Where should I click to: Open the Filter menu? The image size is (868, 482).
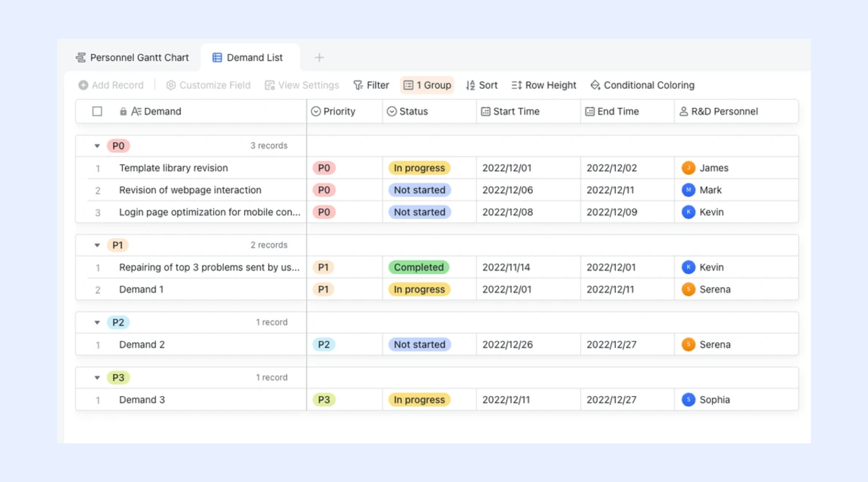click(371, 85)
